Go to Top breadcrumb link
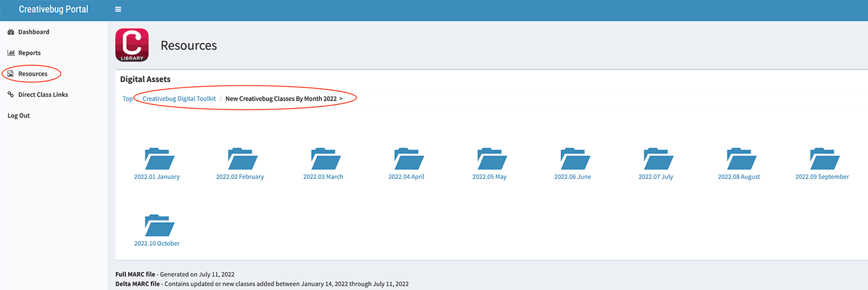The image size is (868, 290). 127,99
